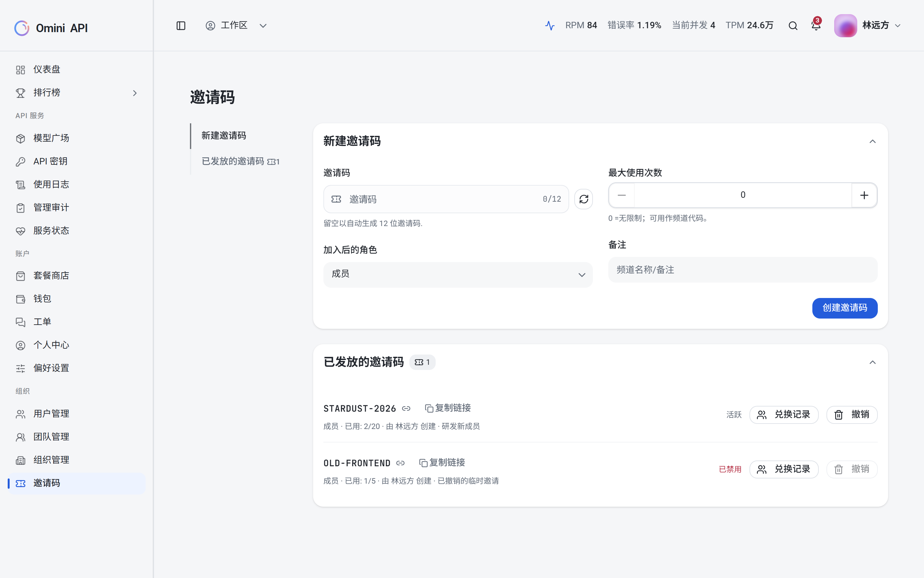Click link icon beside OLD-FRONTEND
Image resolution: width=924 pixels, height=578 pixels.
[x=400, y=463]
